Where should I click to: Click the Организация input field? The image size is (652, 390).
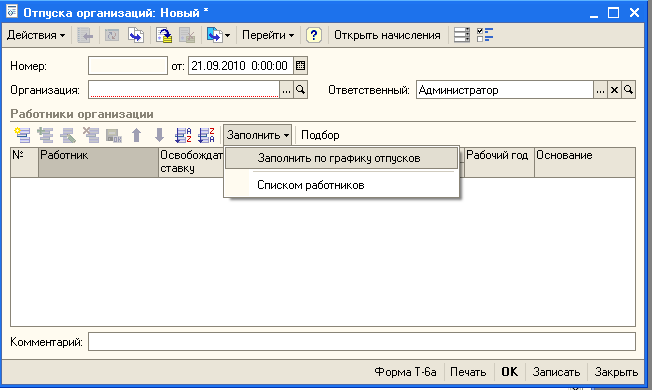click(x=183, y=90)
